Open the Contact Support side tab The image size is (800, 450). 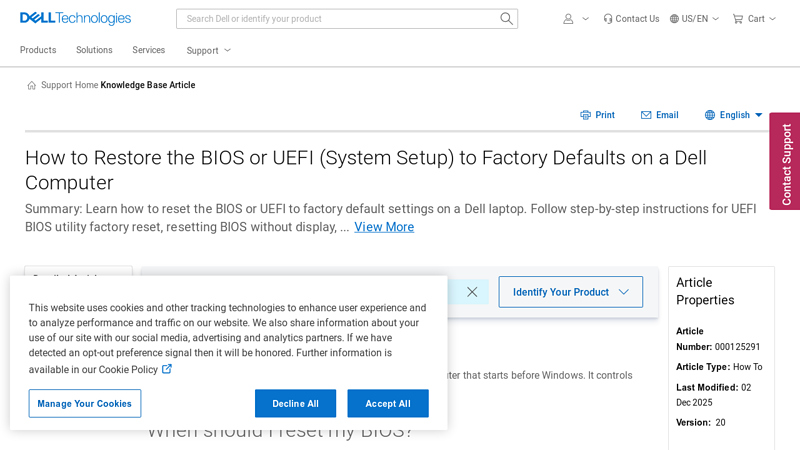[785, 161]
